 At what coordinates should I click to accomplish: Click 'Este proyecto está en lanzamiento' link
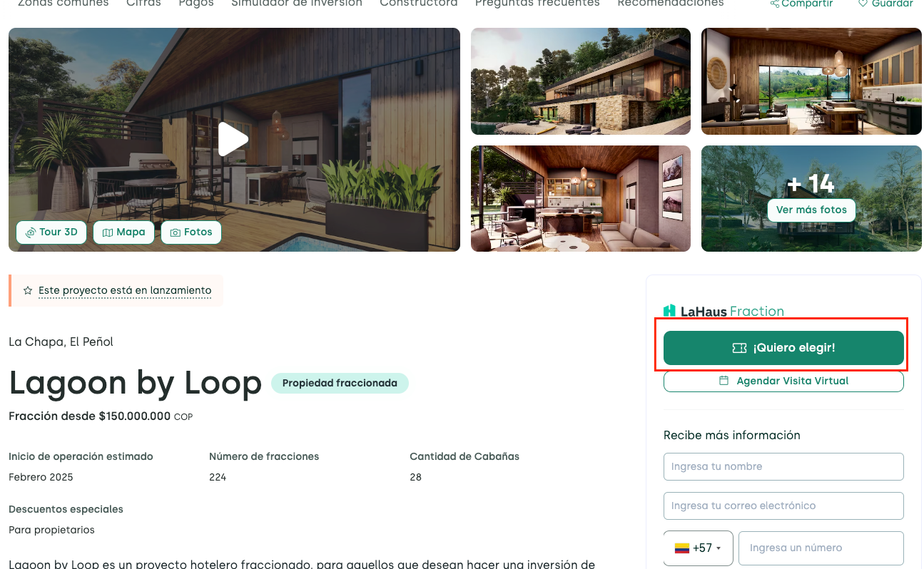125,291
